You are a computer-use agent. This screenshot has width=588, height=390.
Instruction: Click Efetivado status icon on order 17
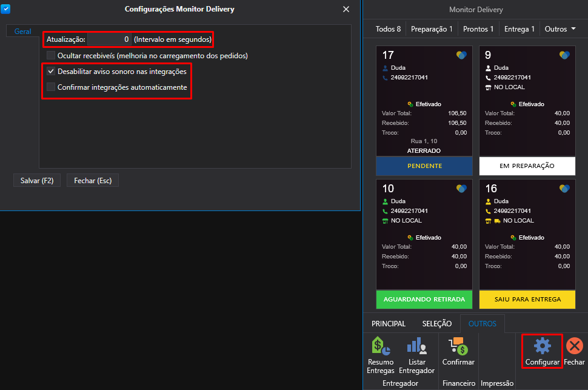(x=410, y=104)
